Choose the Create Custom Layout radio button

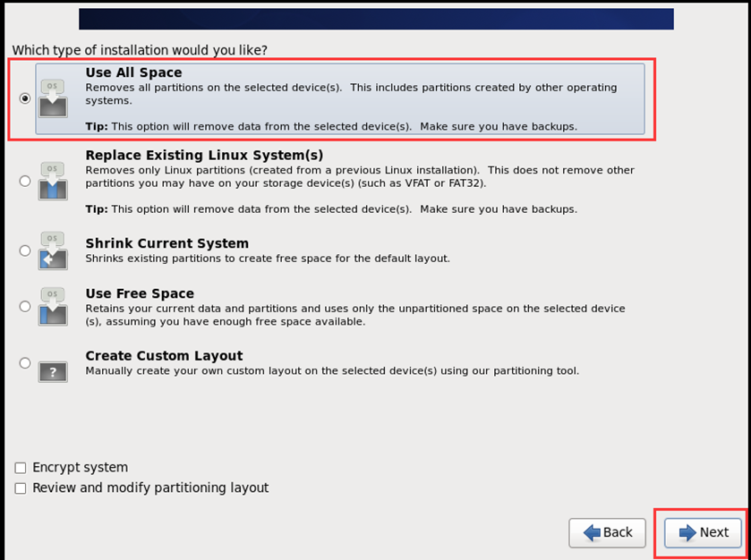pyautogui.click(x=25, y=363)
